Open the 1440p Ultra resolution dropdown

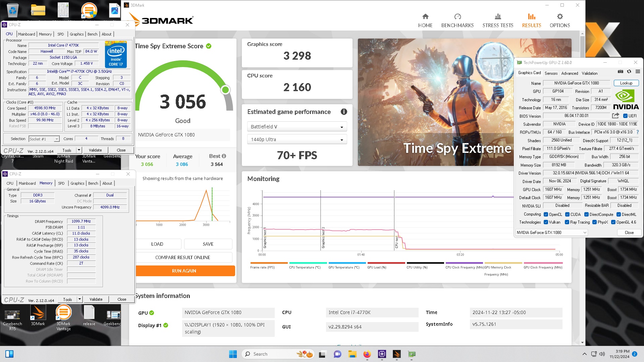(x=297, y=139)
